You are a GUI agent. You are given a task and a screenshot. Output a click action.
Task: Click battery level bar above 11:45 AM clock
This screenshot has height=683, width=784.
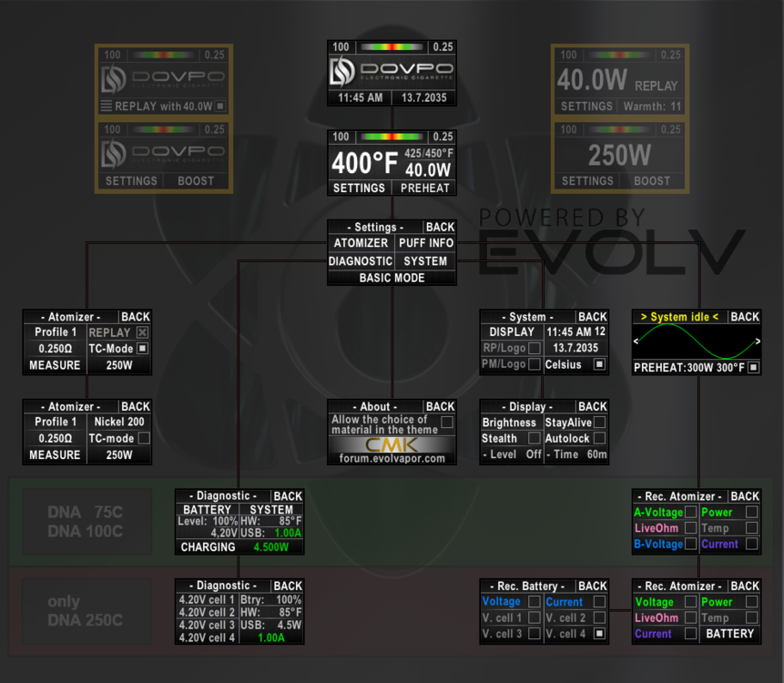392,47
